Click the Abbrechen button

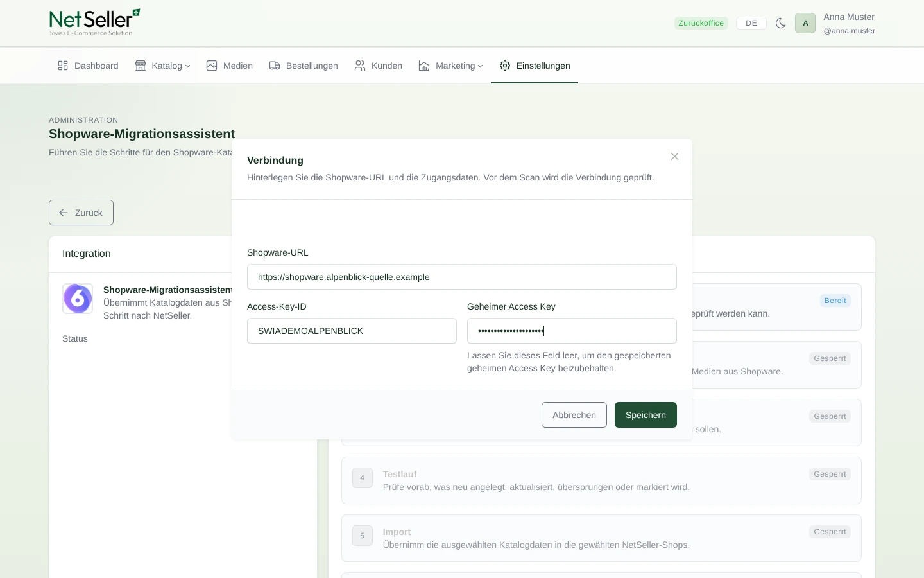point(574,415)
